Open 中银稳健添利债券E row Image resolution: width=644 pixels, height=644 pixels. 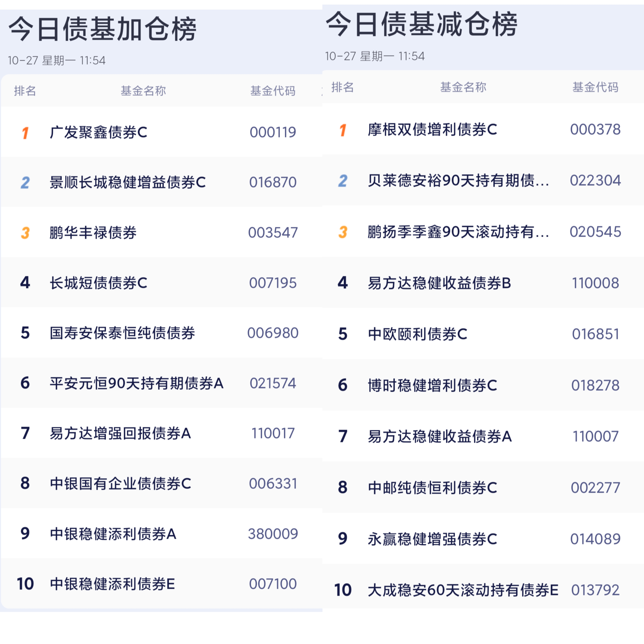[x=112, y=584]
